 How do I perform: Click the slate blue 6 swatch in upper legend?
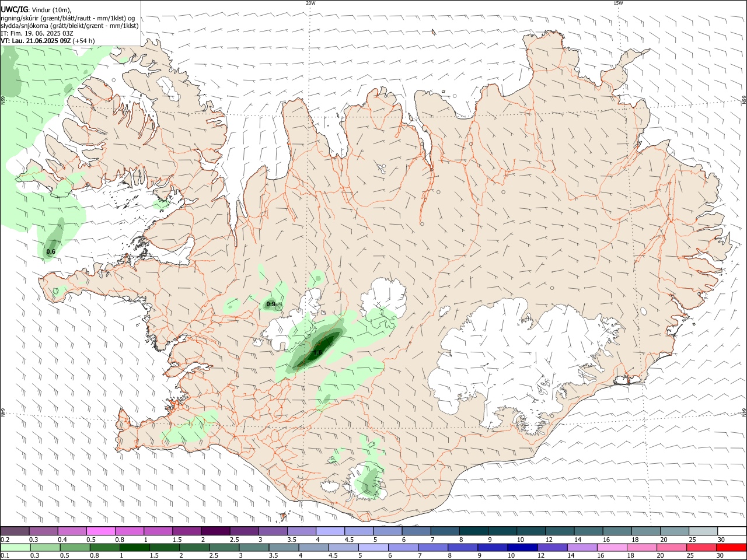416,531
